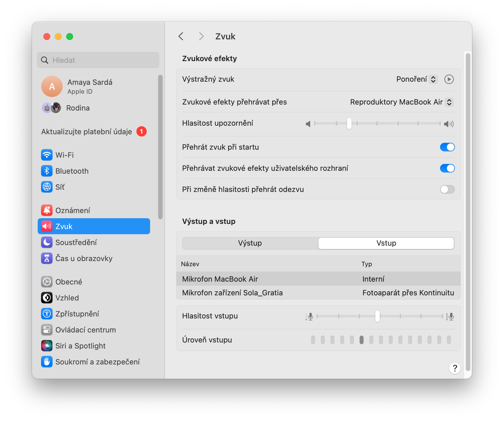Viewport: 504px width, 421px height.
Task: Open the Čas u obrazovky hourglass icon
Action: click(x=47, y=258)
